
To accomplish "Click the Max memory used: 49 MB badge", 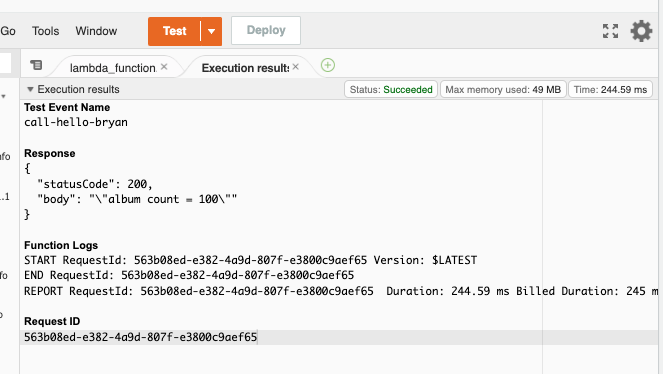I will 503,90.
